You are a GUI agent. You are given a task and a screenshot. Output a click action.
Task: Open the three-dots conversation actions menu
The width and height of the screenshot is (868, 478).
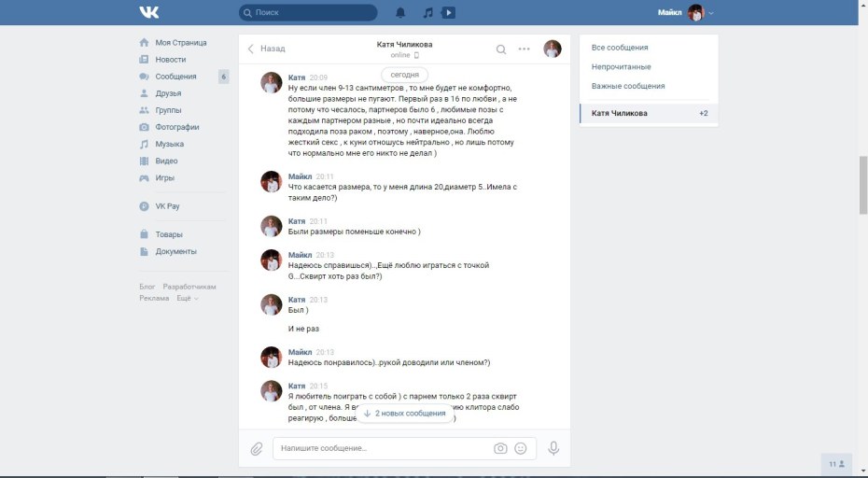525,49
